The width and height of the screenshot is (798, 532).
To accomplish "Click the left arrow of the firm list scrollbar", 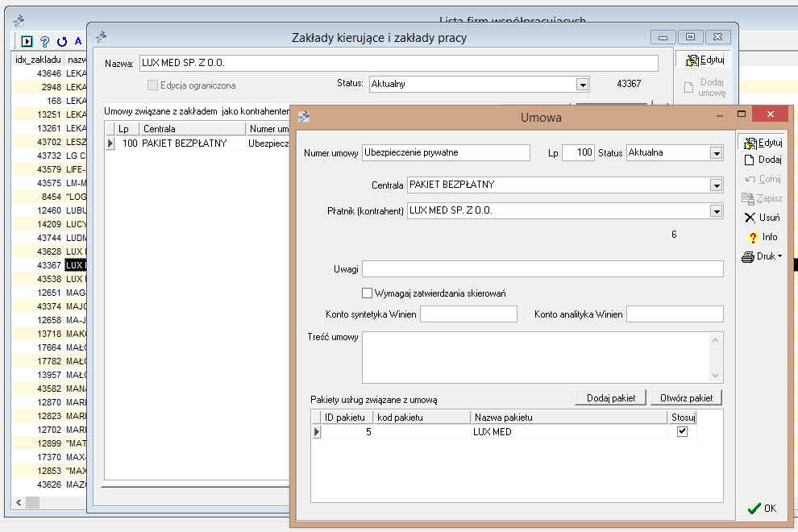I will pos(19,502).
